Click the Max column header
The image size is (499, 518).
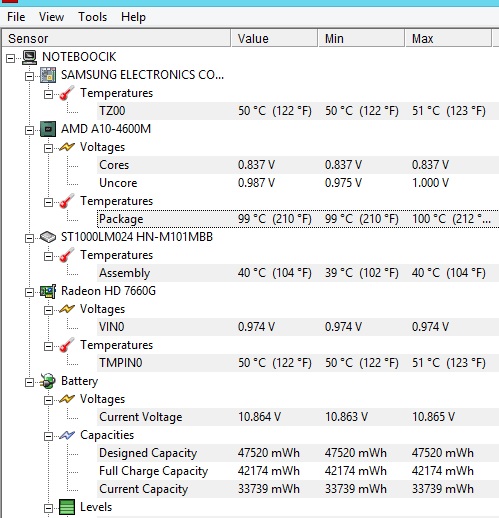448,38
